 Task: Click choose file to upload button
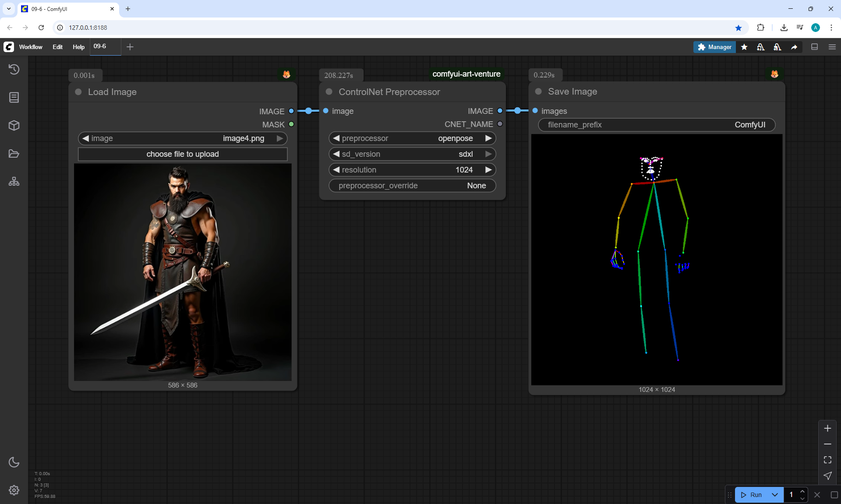[183, 154]
